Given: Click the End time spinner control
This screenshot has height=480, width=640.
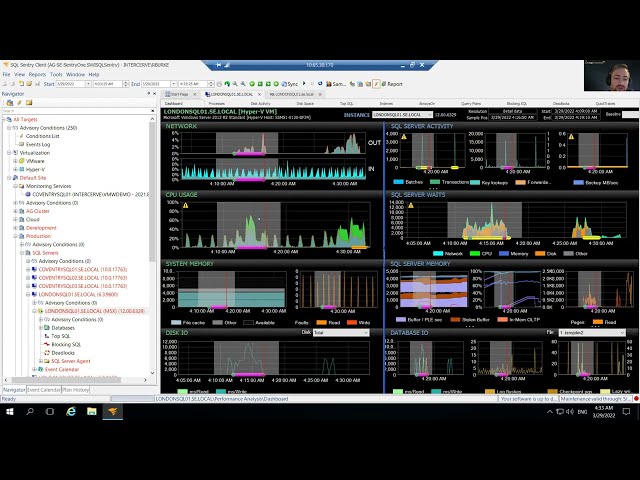Looking at the screenshot, I should click(x=211, y=84).
